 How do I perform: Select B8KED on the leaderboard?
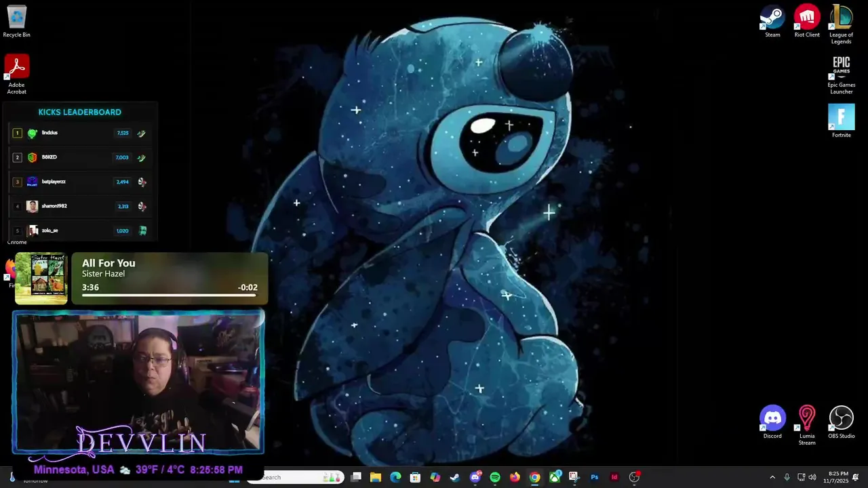click(x=49, y=157)
